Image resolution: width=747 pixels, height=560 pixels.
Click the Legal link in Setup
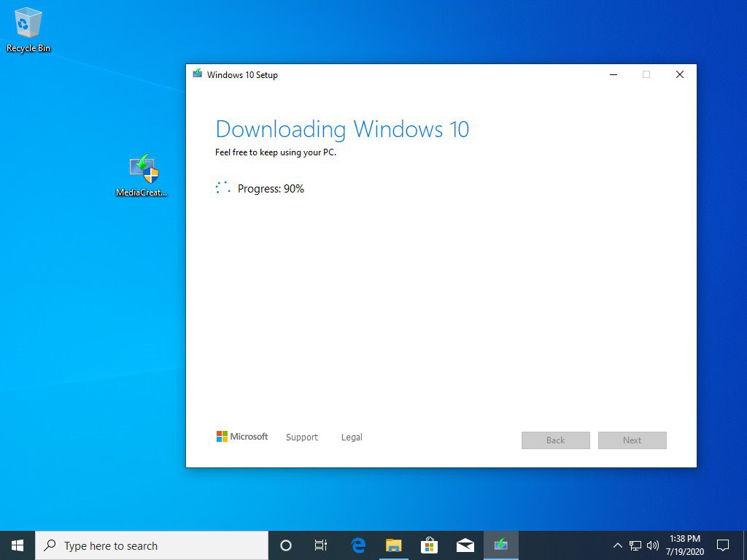[x=352, y=437]
